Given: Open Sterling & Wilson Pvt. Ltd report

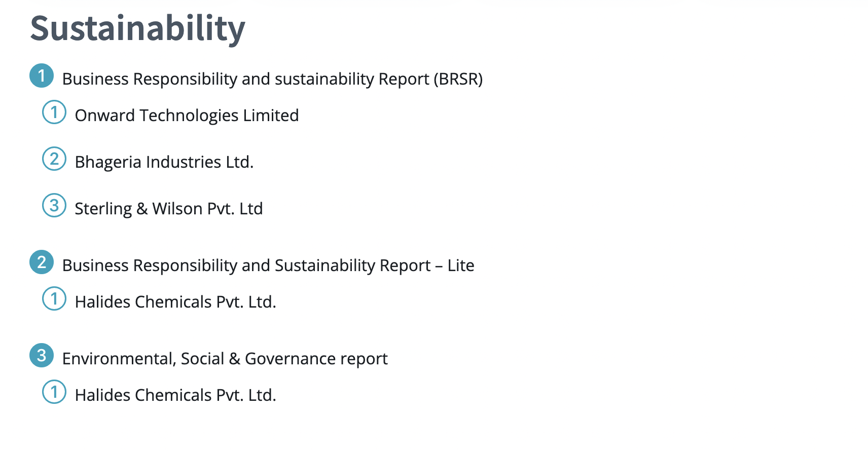Looking at the screenshot, I should [x=169, y=209].
